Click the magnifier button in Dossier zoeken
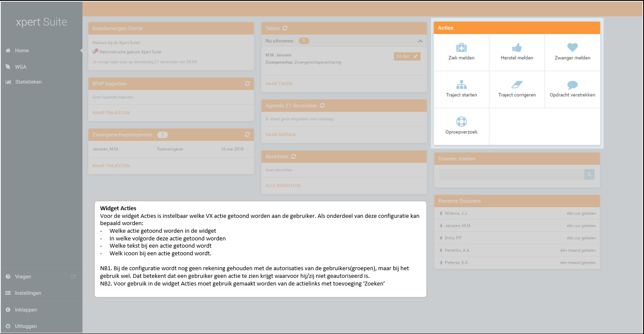Screen dimensions: 644x334 tap(589, 174)
